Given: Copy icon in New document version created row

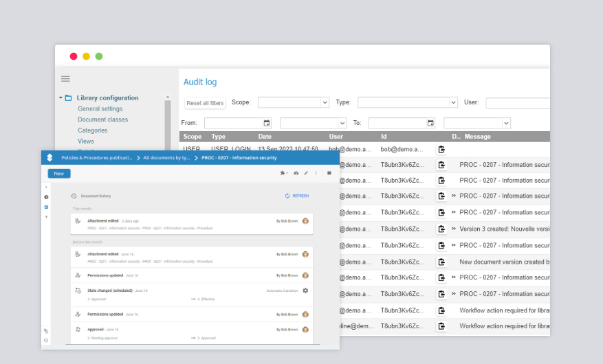Looking at the screenshot, I should tap(441, 262).
